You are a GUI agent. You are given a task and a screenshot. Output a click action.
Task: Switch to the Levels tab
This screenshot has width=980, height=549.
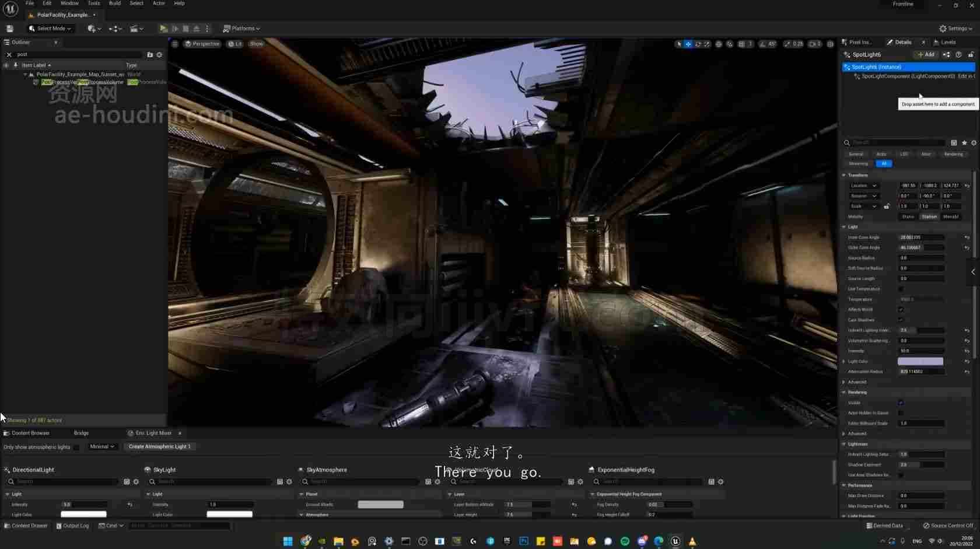click(x=945, y=43)
